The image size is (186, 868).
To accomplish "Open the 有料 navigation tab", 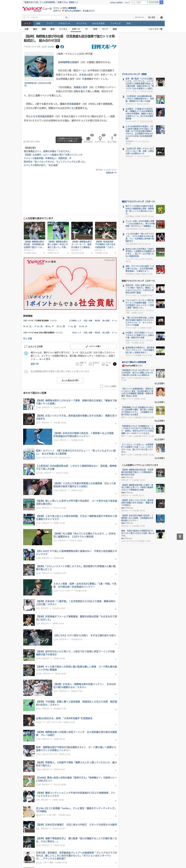I will click(x=128, y=24).
